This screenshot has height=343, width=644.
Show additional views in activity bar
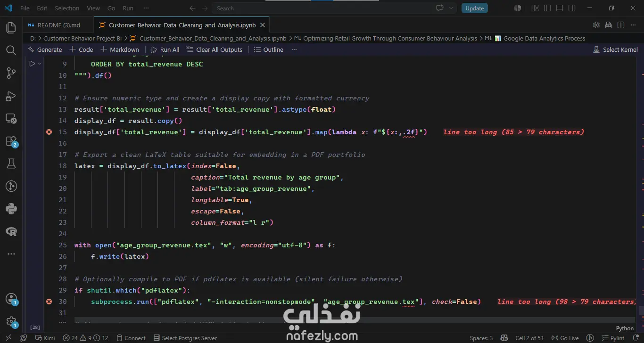tap(11, 254)
